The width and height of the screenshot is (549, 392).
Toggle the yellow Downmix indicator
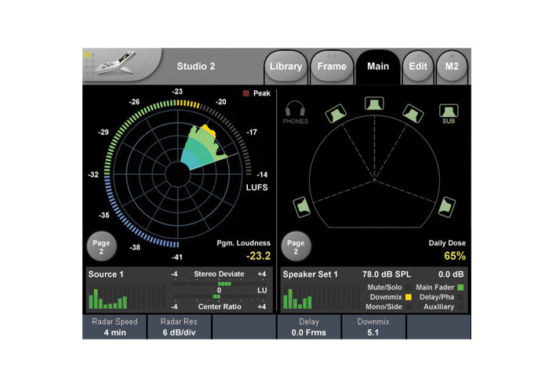pos(408,297)
